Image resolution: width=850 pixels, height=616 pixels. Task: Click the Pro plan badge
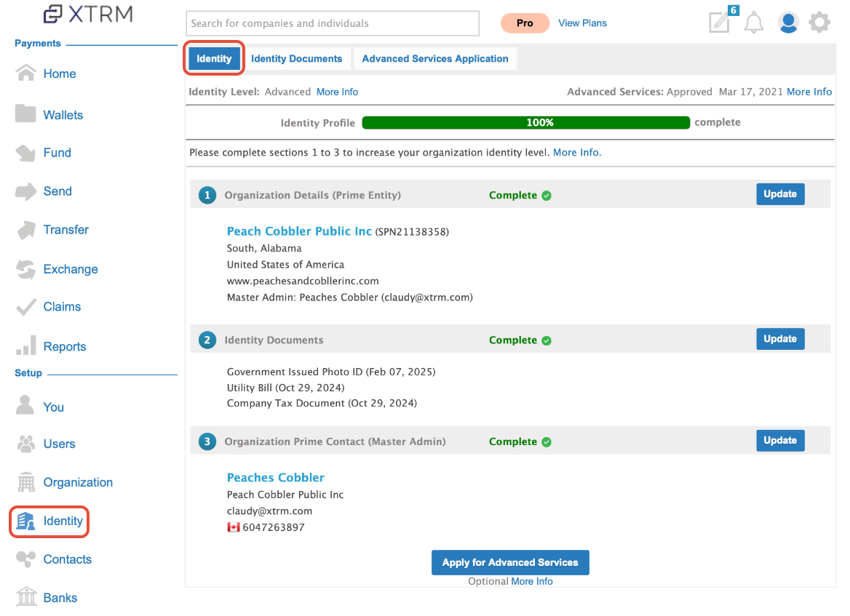[525, 23]
